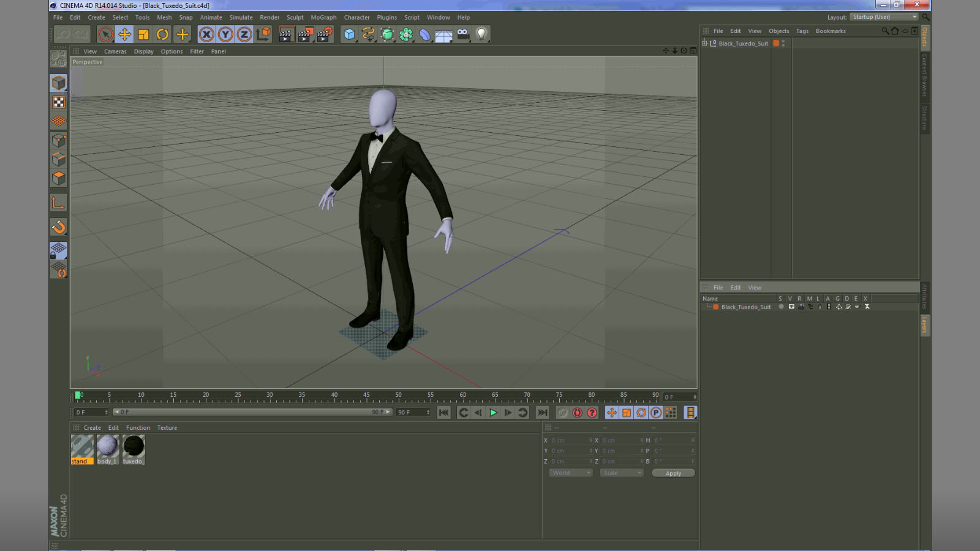Toggle Z axis lock

244,34
